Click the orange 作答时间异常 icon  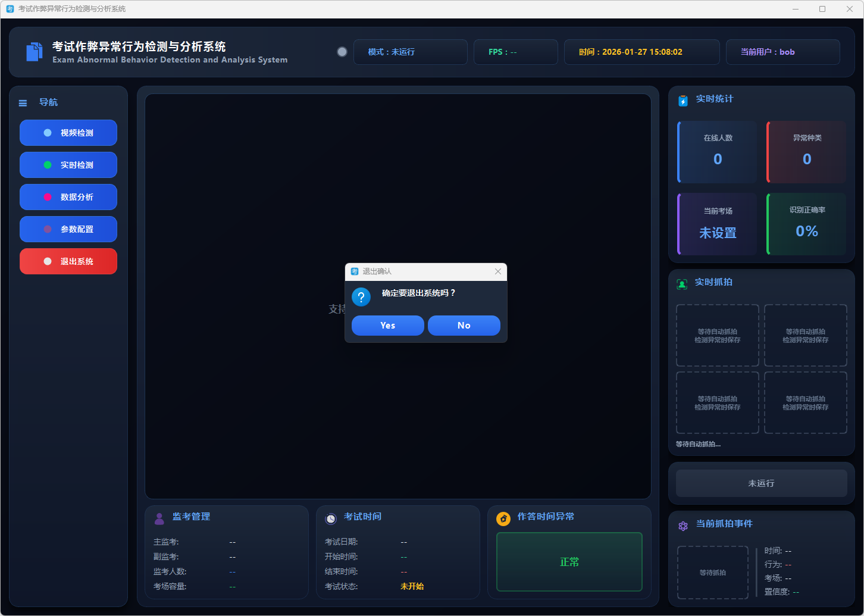pyautogui.click(x=503, y=519)
